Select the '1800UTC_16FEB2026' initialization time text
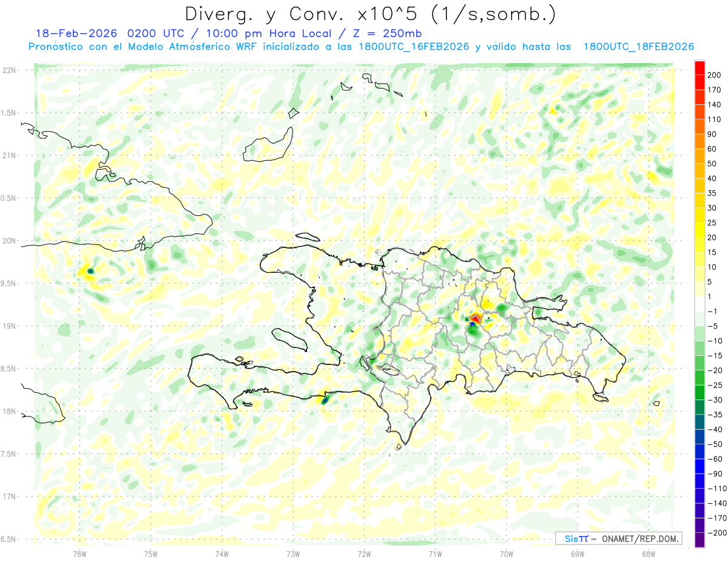Viewport: 728px width, 562px height. pyautogui.click(x=413, y=47)
